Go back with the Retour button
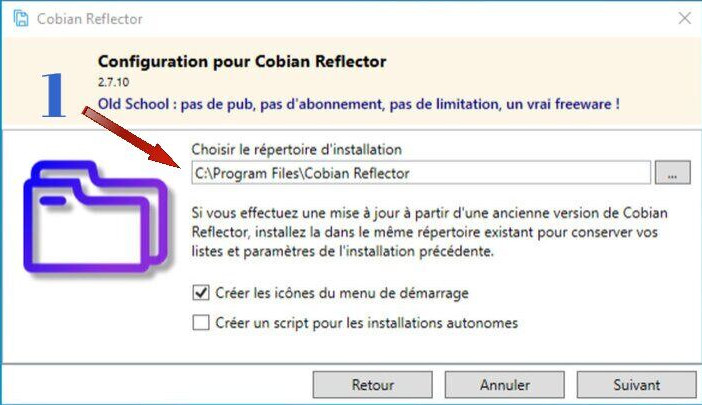Image resolution: width=702 pixels, height=405 pixels. [x=373, y=384]
